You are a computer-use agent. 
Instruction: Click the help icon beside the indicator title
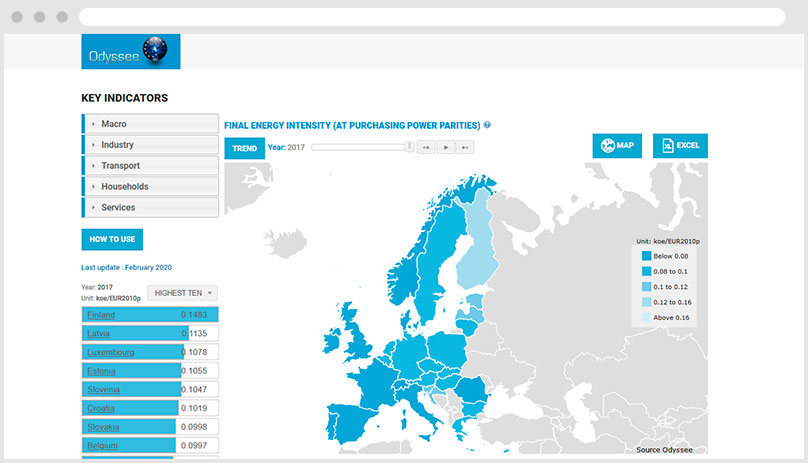click(488, 125)
